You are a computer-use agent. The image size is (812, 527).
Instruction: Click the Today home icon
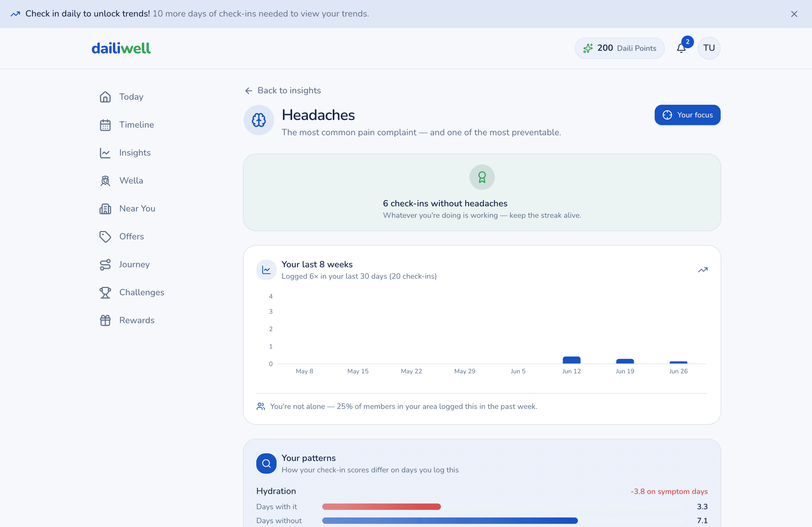click(105, 97)
